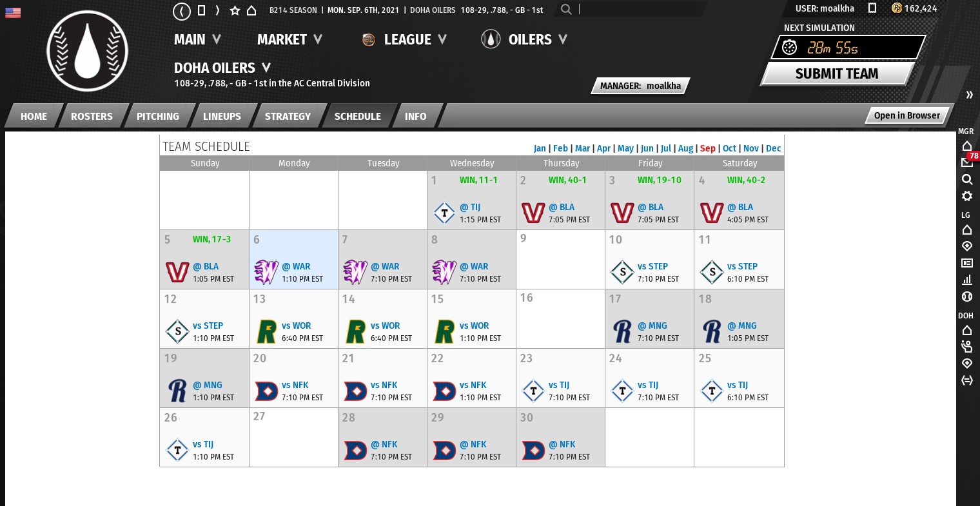The height and width of the screenshot is (506, 980).
Task: Open the Sep 4 game at BLA
Action: tap(745, 207)
